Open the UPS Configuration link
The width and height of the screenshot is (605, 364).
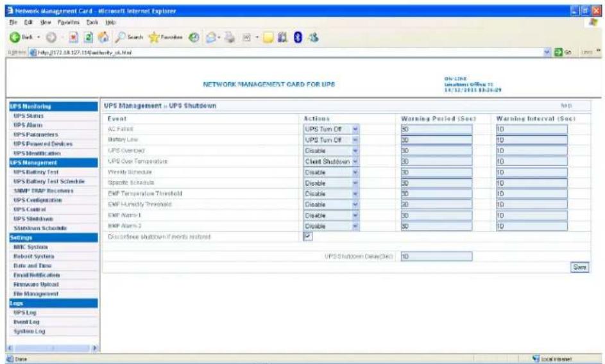tap(37, 200)
